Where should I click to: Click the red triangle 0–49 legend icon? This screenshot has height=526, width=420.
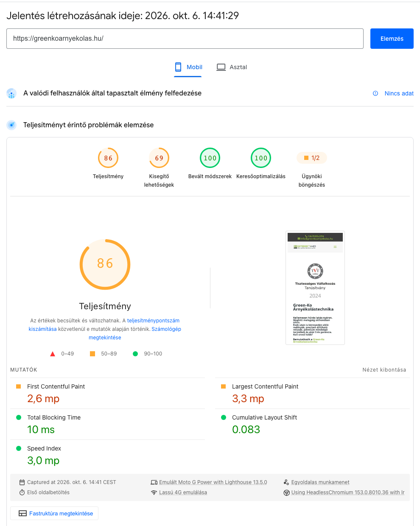pos(53,354)
